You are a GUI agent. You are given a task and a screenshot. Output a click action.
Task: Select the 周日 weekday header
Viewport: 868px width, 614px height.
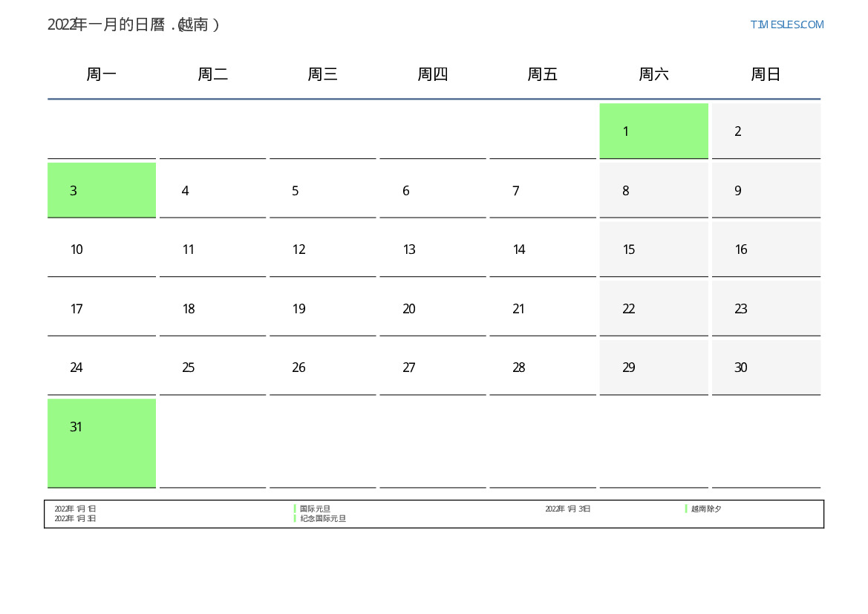click(766, 74)
